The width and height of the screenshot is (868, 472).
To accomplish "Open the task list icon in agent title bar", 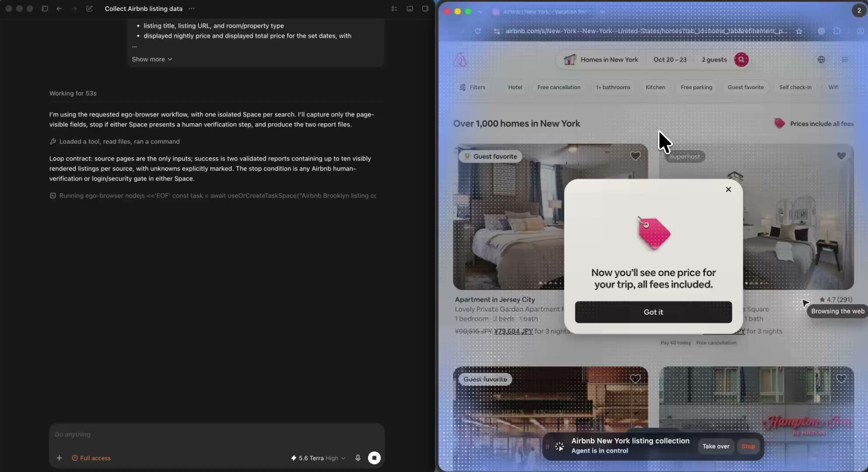I will [x=394, y=9].
